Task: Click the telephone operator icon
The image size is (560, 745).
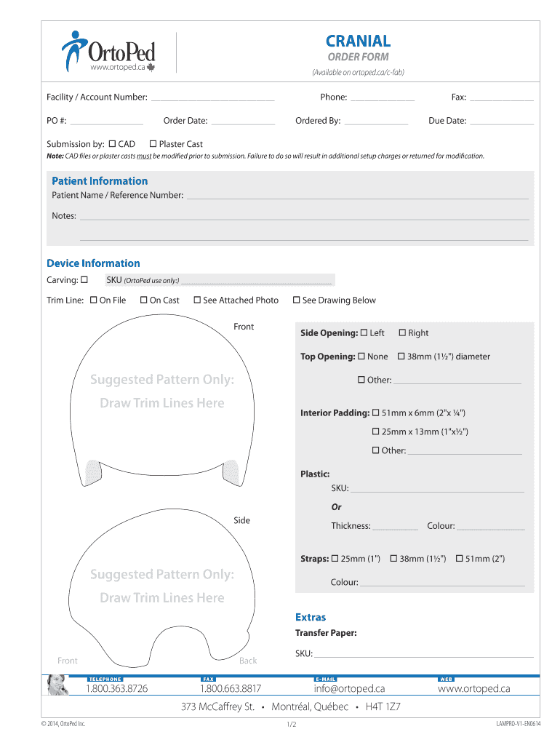Action: pyautogui.click(x=57, y=685)
